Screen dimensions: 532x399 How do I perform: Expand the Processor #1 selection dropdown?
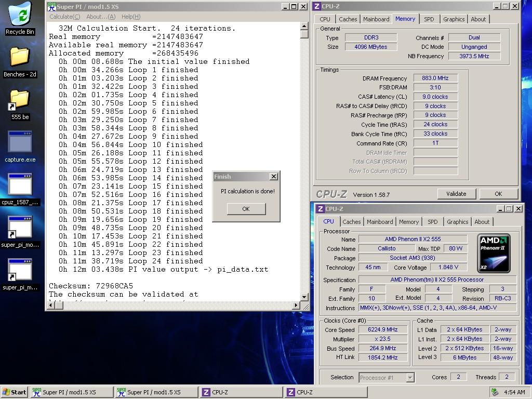(x=410, y=377)
